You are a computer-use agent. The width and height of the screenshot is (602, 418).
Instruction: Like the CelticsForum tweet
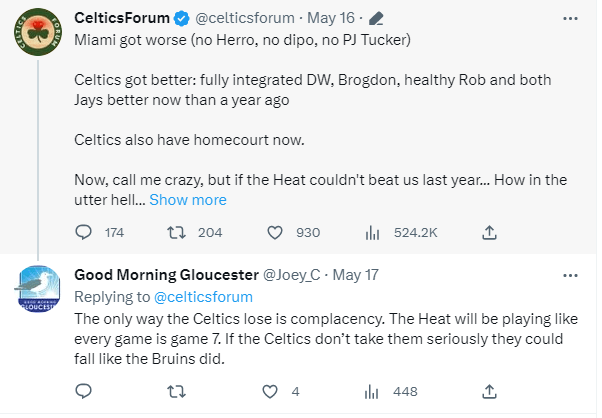coord(277,232)
